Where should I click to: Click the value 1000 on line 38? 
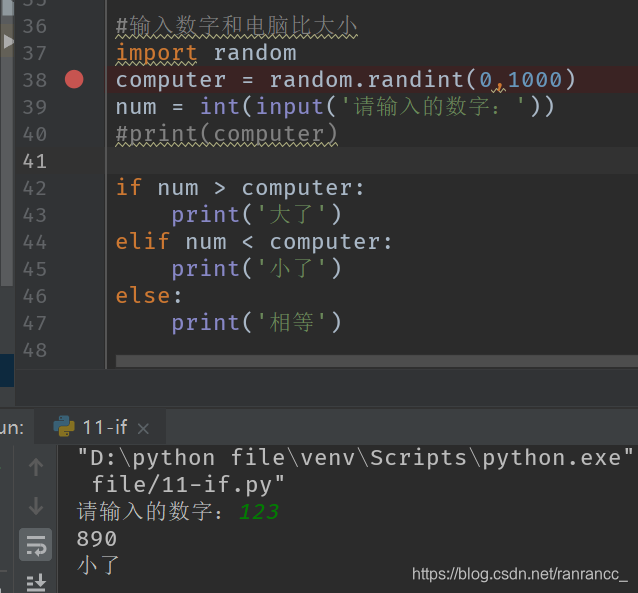coord(535,79)
